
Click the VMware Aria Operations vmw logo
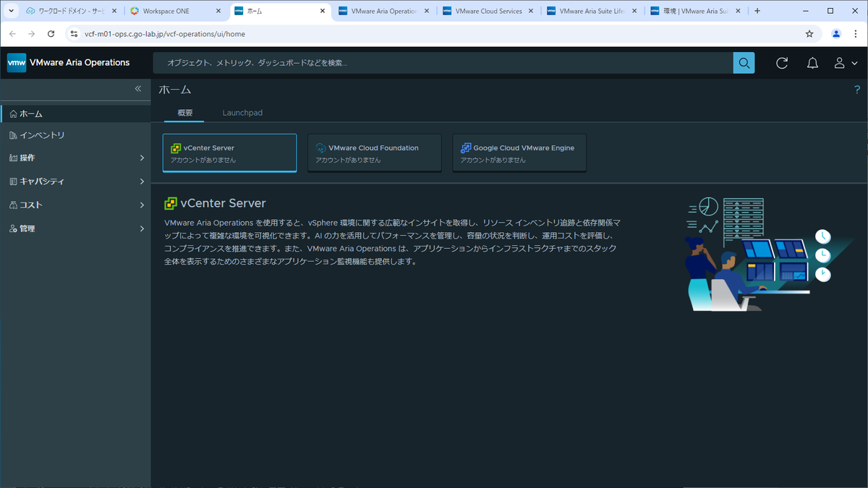[17, 63]
